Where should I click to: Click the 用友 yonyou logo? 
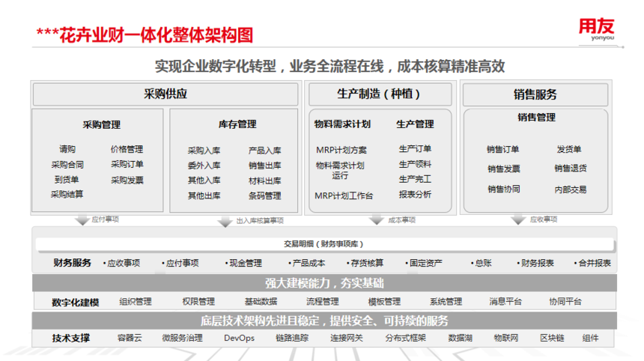(x=596, y=29)
